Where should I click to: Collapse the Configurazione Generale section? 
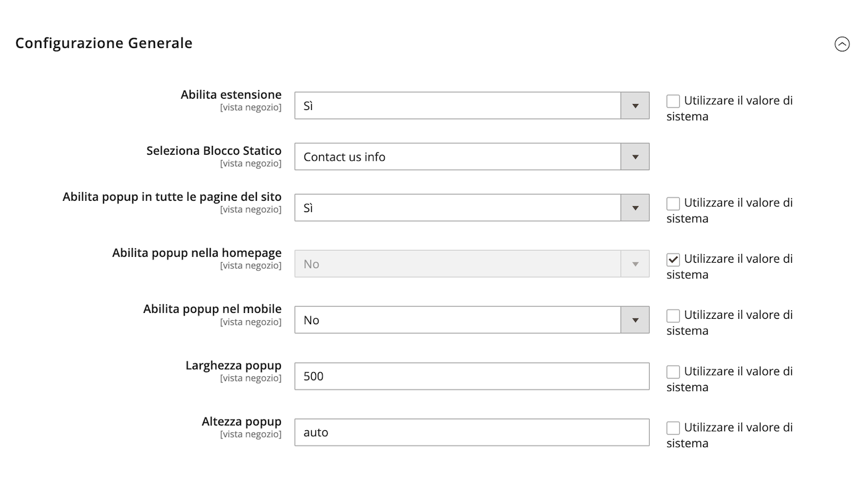pyautogui.click(x=842, y=44)
